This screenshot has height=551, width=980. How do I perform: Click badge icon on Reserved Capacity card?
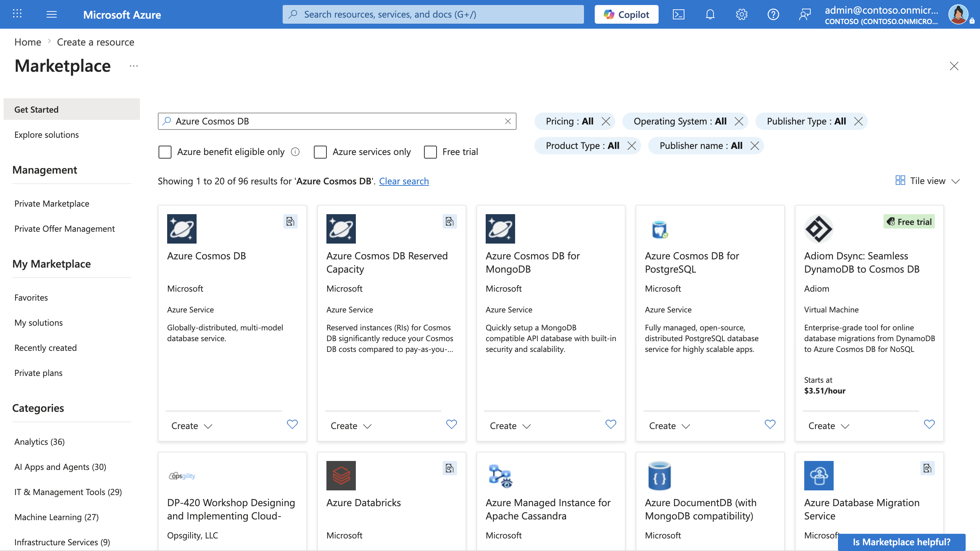[450, 221]
